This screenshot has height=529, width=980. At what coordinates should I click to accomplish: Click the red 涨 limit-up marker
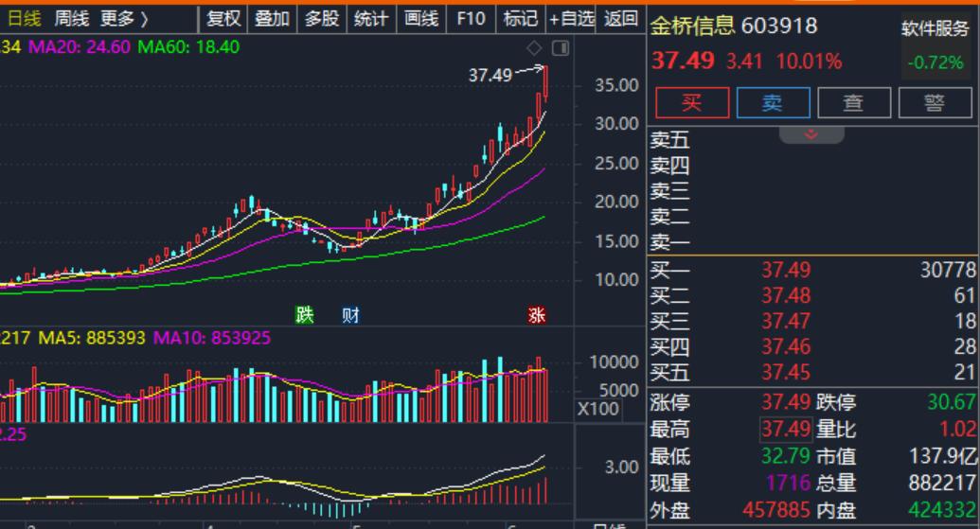coord(537,315)
